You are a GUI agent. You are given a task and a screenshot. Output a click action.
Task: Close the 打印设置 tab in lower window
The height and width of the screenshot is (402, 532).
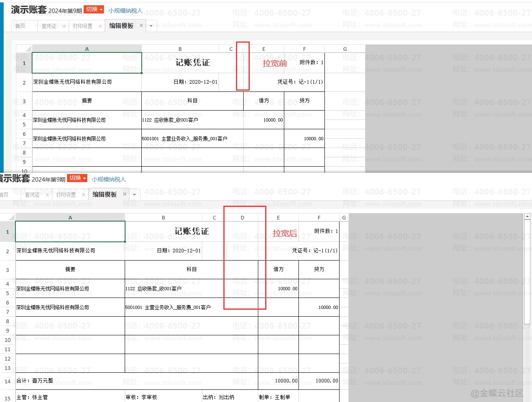coord(83,195)
